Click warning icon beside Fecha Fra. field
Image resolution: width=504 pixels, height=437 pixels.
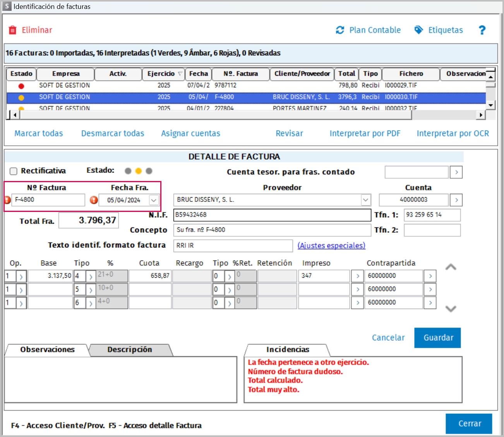(x=94, y=200)
